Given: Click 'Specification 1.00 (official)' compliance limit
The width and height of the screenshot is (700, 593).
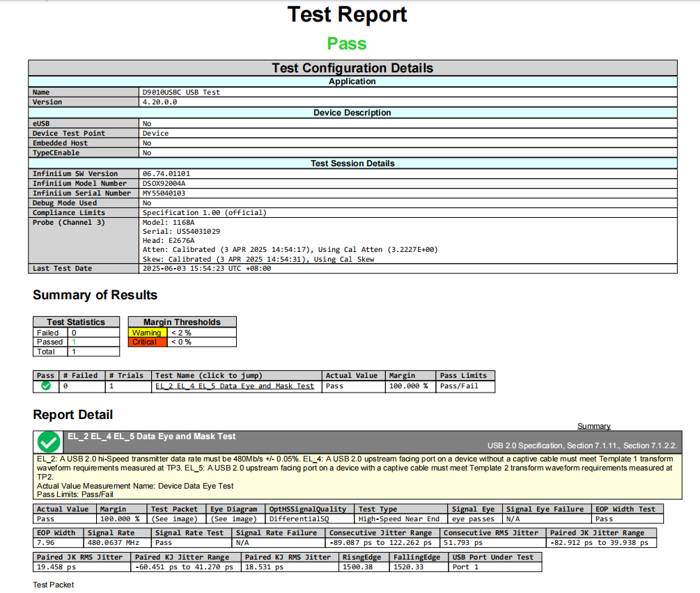Looking at the screenshot, I should click(x=205, y=213).
